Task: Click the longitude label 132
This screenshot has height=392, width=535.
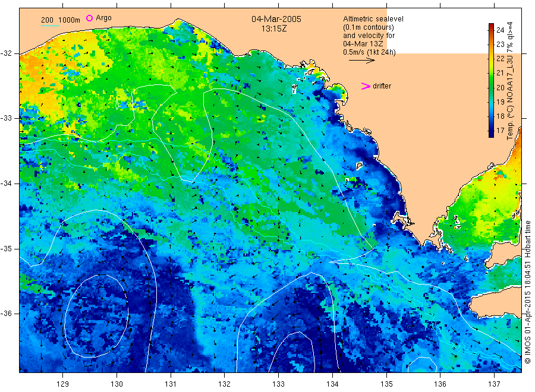Action: point(225,384)
